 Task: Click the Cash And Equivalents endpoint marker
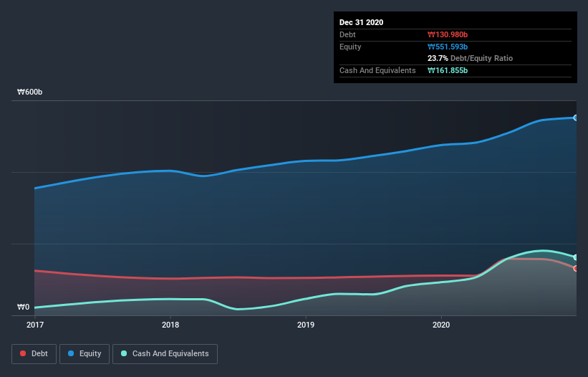tap(576, 257)
